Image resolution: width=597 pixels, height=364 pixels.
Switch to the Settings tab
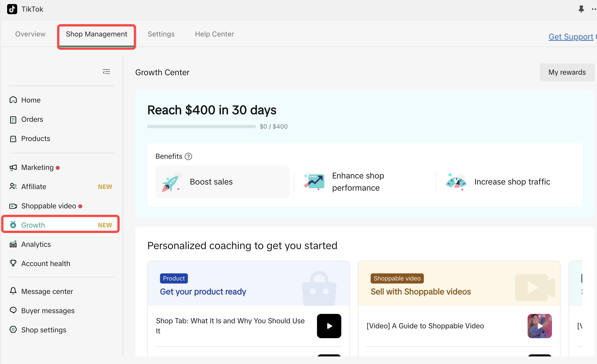click(161, 34)
